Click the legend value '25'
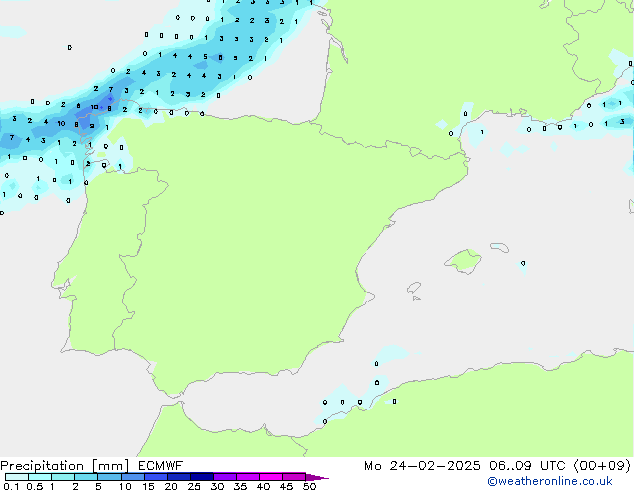The image size is (634, 490). click(194, 486)
